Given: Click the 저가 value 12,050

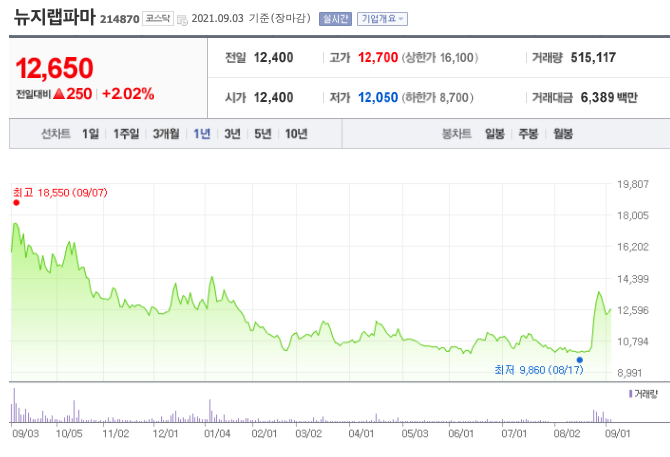Looking at the screenshot, I should (x=378, y=98).
